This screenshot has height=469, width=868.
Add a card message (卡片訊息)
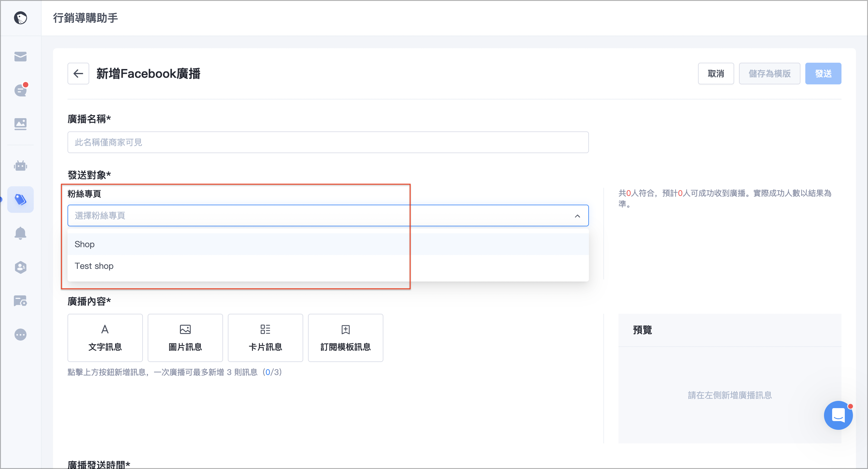pyautogui.click(x=266, y=338)
